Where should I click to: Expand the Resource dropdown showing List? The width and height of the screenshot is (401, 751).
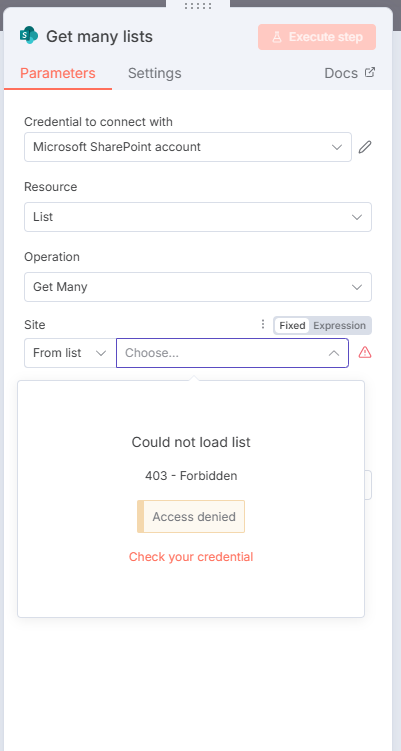(x=198, y=217)
